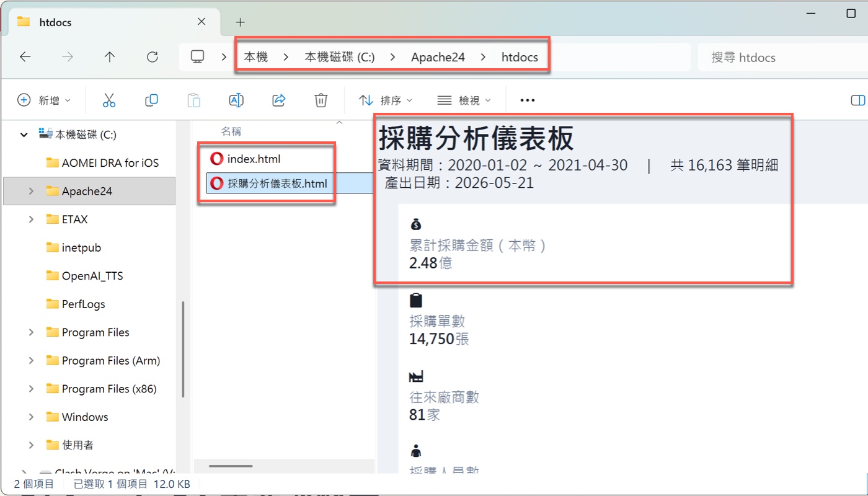868x496 pixels.
Task: Open the View (檢視) dropdown
Action: (464, 100)
